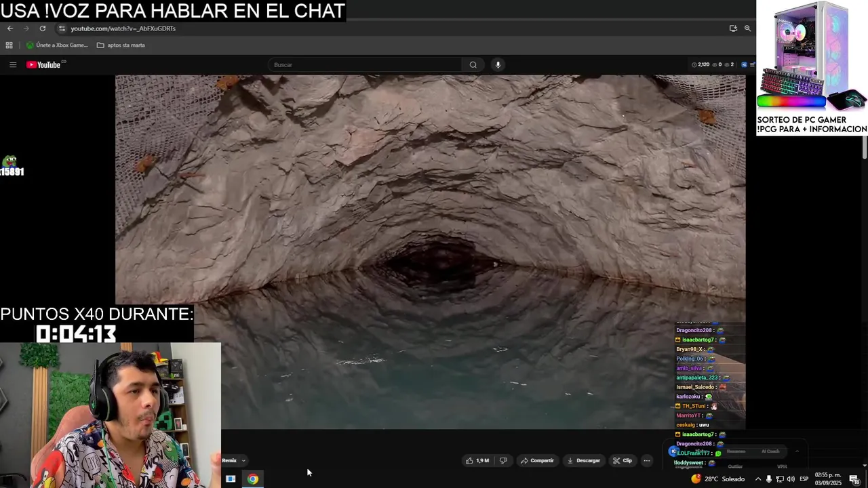
Task: Click chat user Polking_06
Action: click(x=690, y=359)
